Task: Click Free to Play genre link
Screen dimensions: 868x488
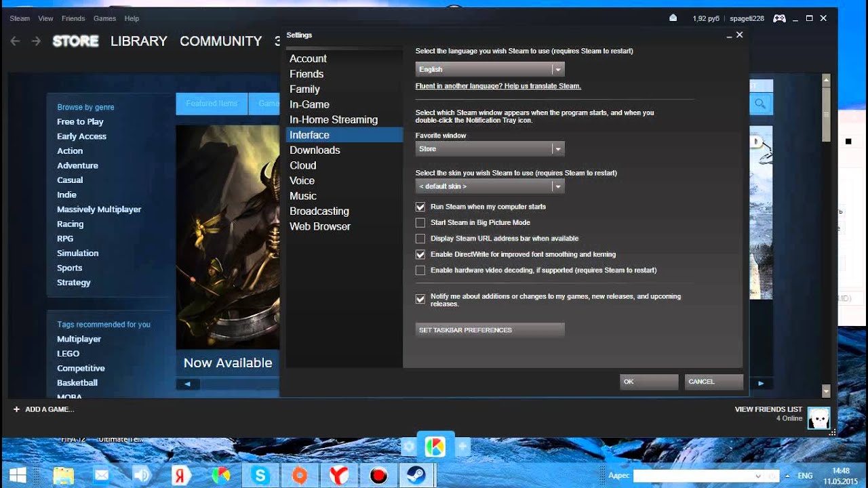Action: pos(80,122)
